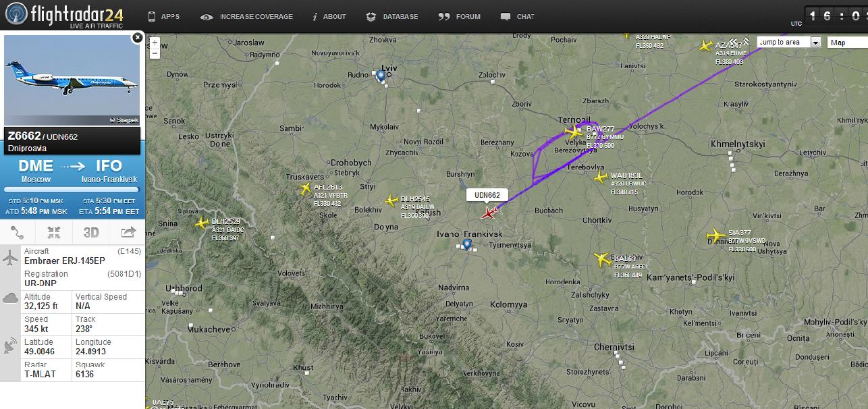
Task: Select the BAW277 aircraft on map
Action: point(574,131)
